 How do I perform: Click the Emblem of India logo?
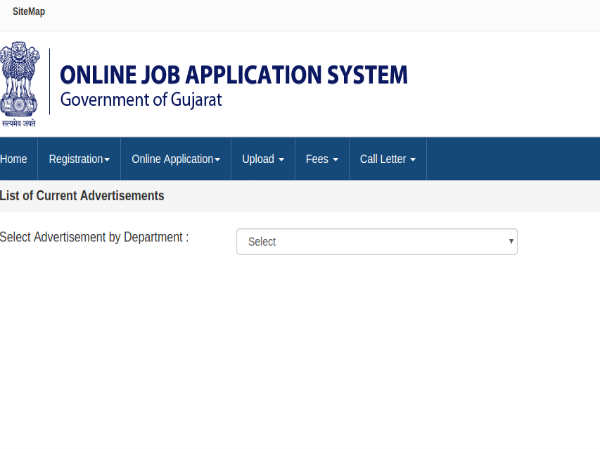tap(18, 78)
